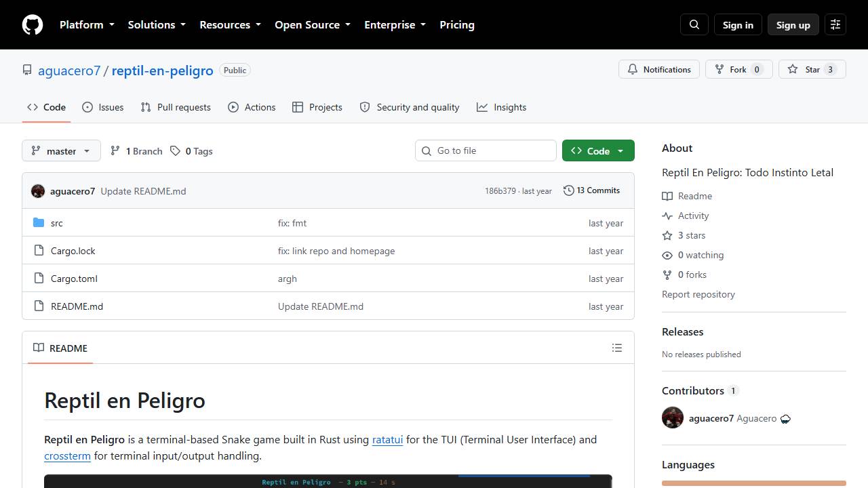Expand the Platform menu
Image resolution: width=868 pixels, height=488 pixels.
tap(87, 25)
